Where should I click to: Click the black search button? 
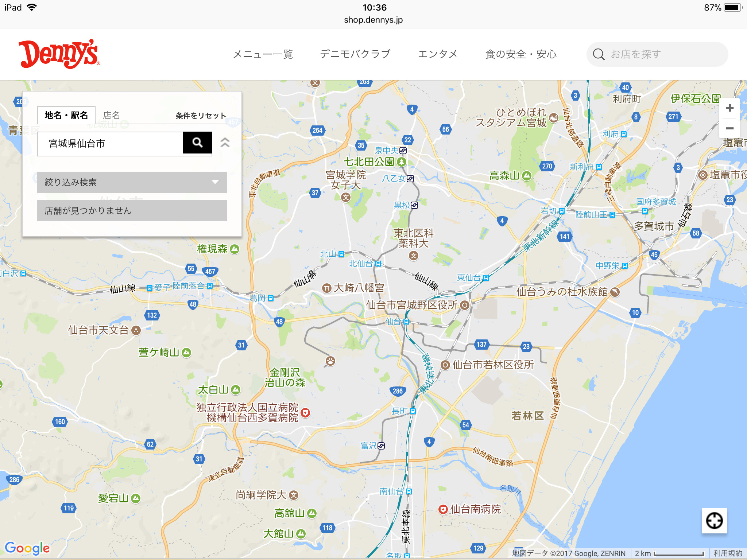(198, 143)
